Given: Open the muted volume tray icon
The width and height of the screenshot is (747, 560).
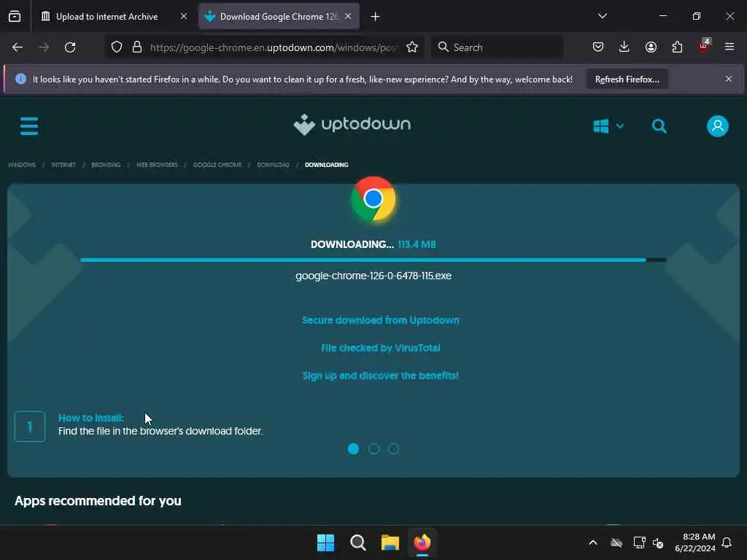Looking at the screenshot, I should [659, 542].
